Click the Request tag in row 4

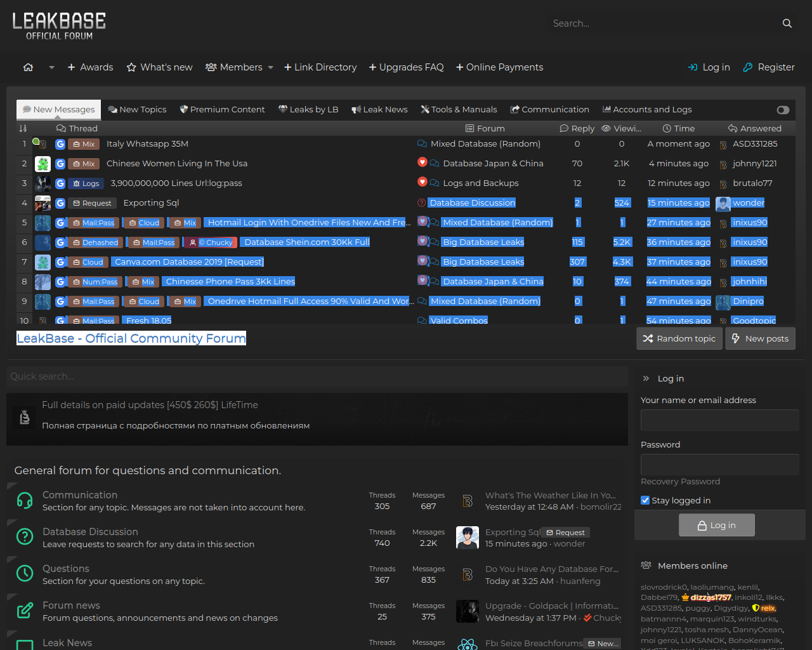[93, 203]
